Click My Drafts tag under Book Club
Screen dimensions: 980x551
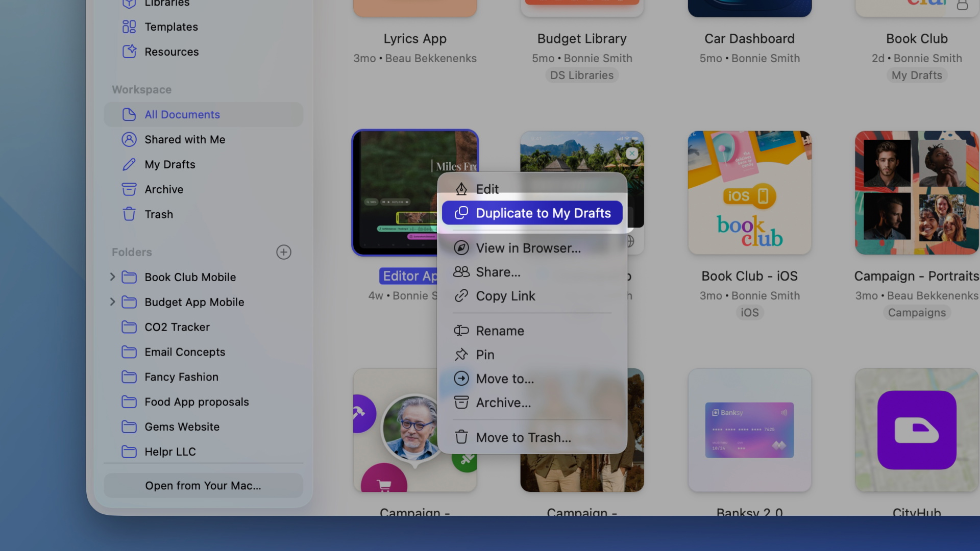point(917,75)
